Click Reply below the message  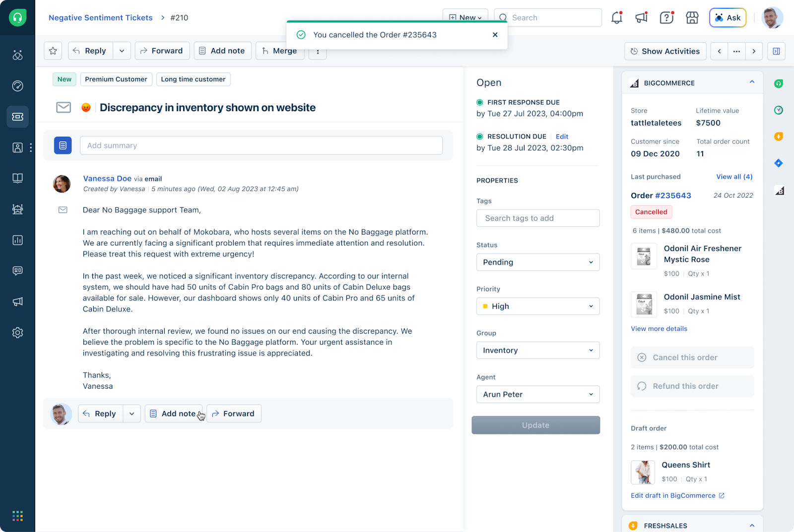[x=100, y=414]
